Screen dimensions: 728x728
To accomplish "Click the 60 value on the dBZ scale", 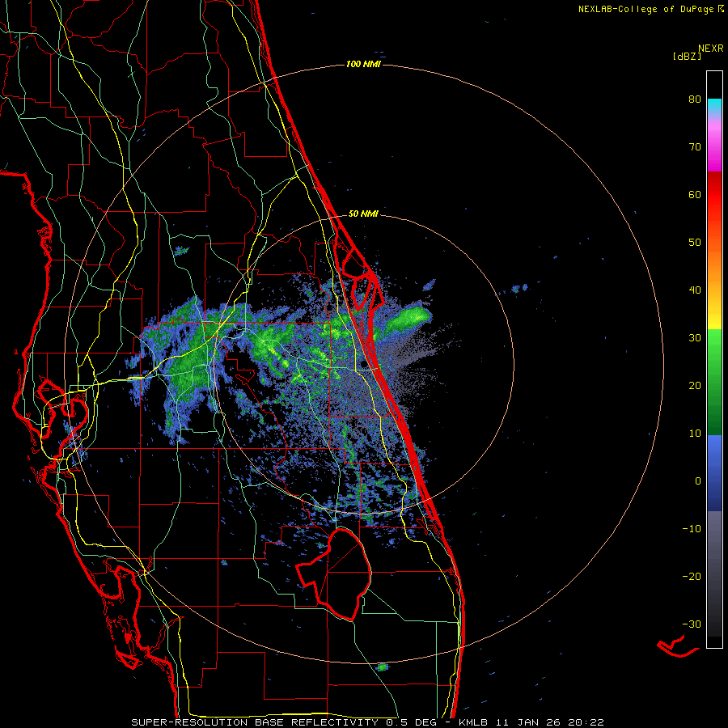I will pos(695,194).
